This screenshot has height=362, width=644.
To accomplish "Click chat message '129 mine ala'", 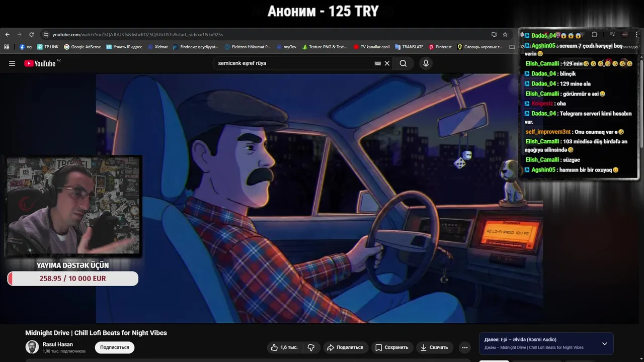I will point(575,84).
